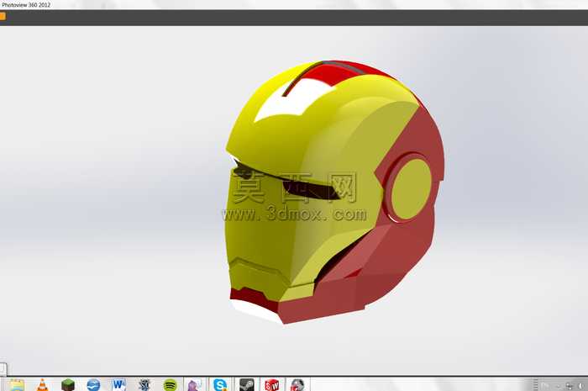Image resolution: width=588 pixels, height=391 pixels.
Task: Open Skype from the taskbar
Action: point(220,385)
